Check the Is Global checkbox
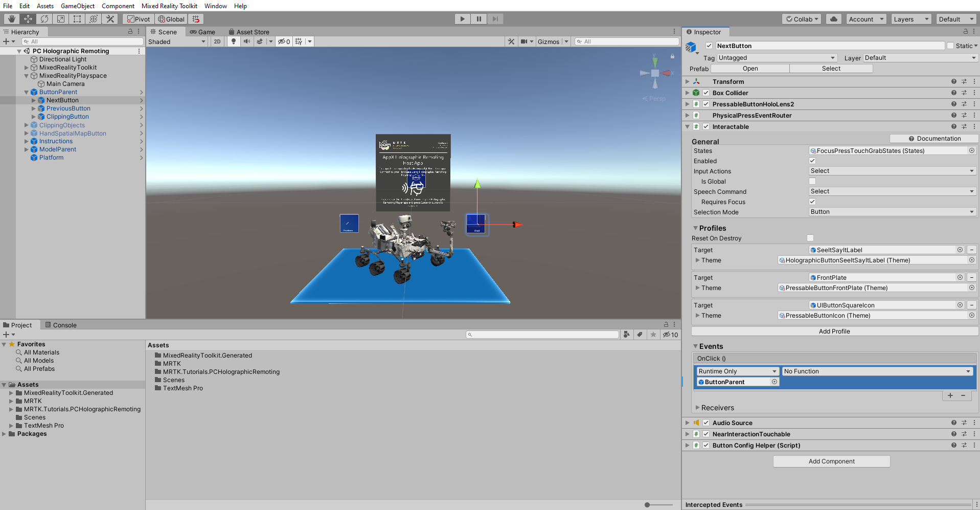The width and height of the screenshot is (980, 510). [x=812, y=181]
